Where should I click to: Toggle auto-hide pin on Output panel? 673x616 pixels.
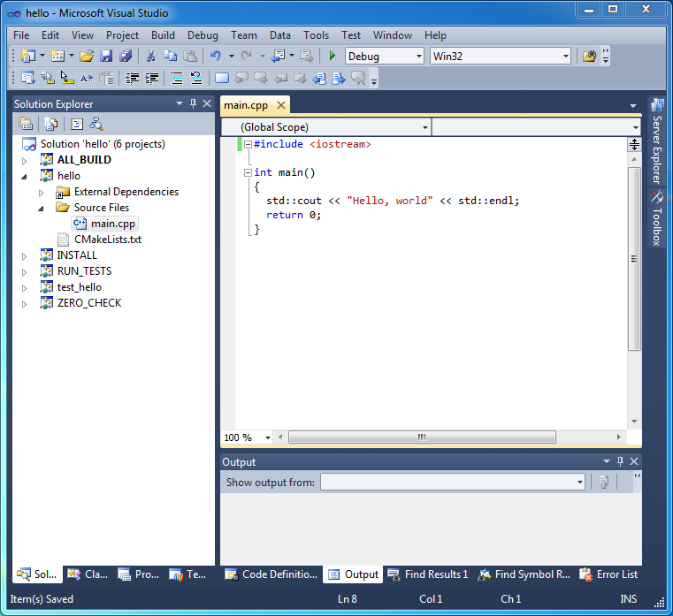[x=620, y=461]
